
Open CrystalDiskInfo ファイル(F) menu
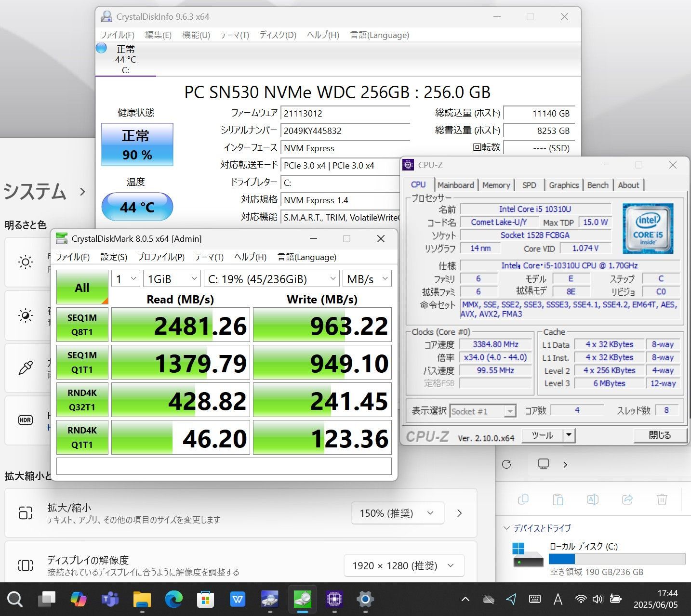pyautogui.click(x=117, y=35)
